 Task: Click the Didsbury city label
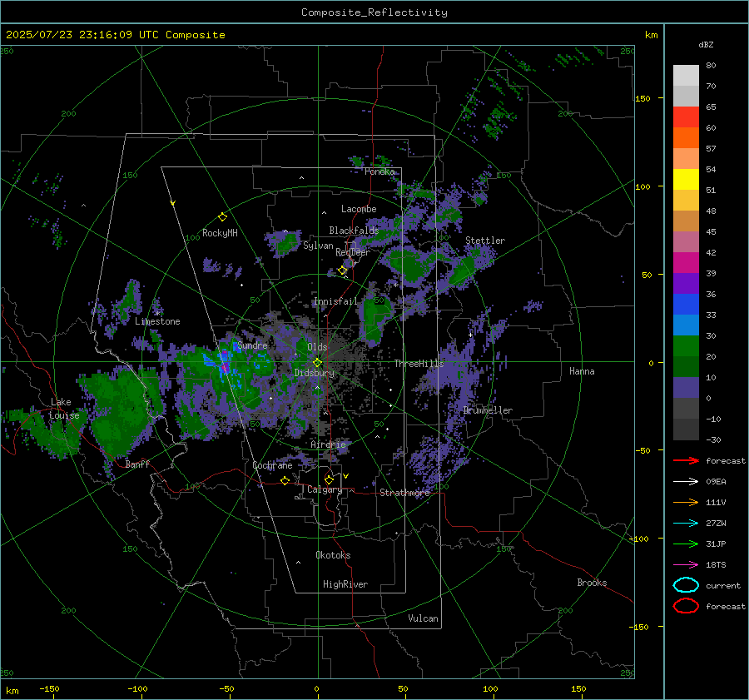(x=314, y=373)
